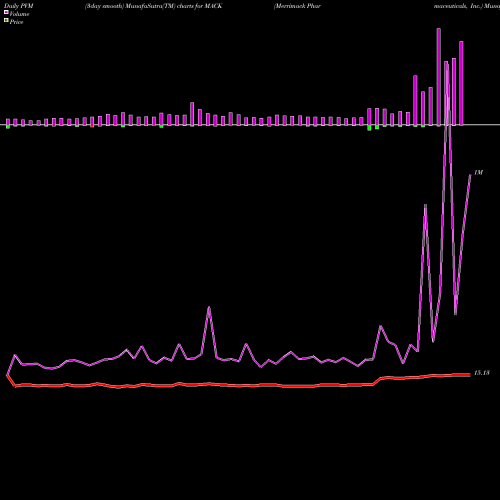The height and width of the screenshot is (500, 500).
Task: Click the Price legend label
Action: pyautogui.click(x=16, y=22)
